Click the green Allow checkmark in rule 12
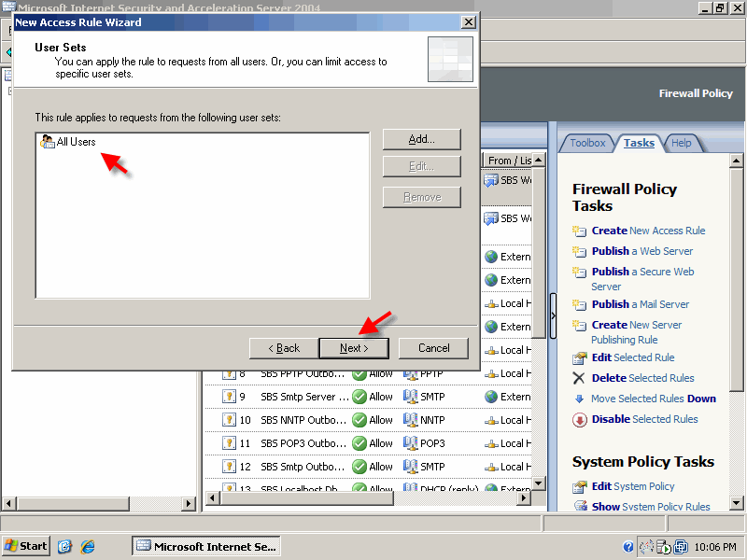 tap(359, 467)
